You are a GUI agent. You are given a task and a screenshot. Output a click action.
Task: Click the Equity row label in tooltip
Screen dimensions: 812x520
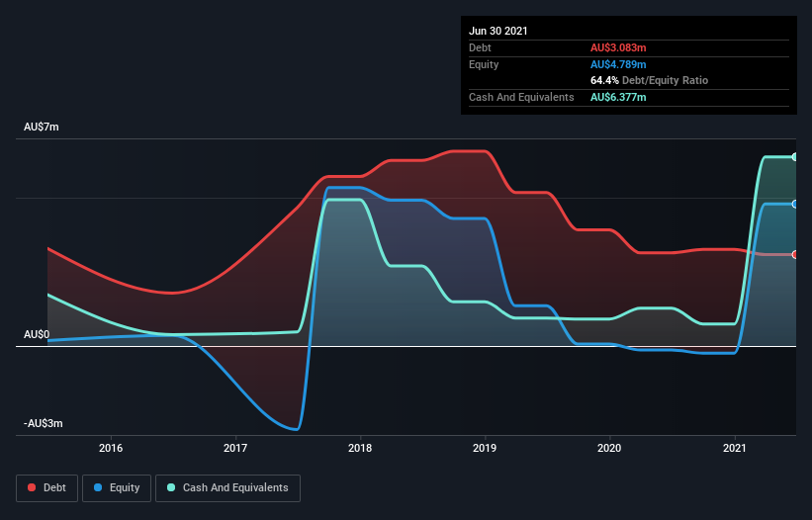tap(484, 64)
